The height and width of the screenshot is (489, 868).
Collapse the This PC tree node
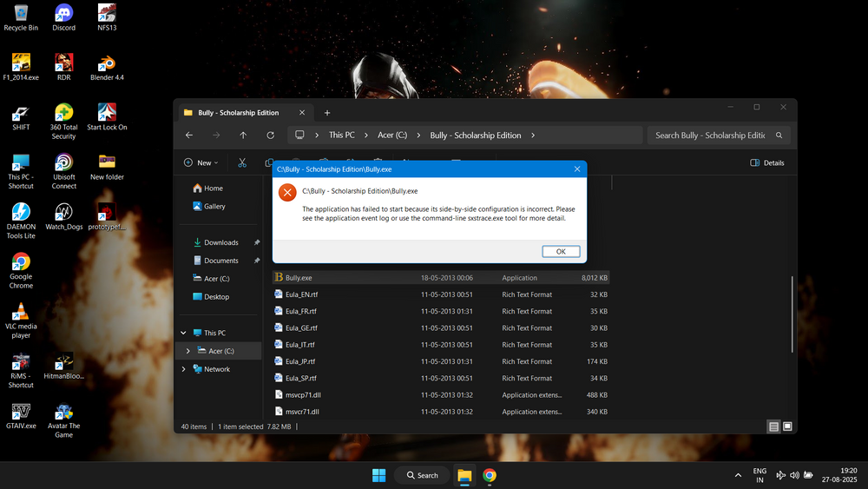click(x=183, y=333)
